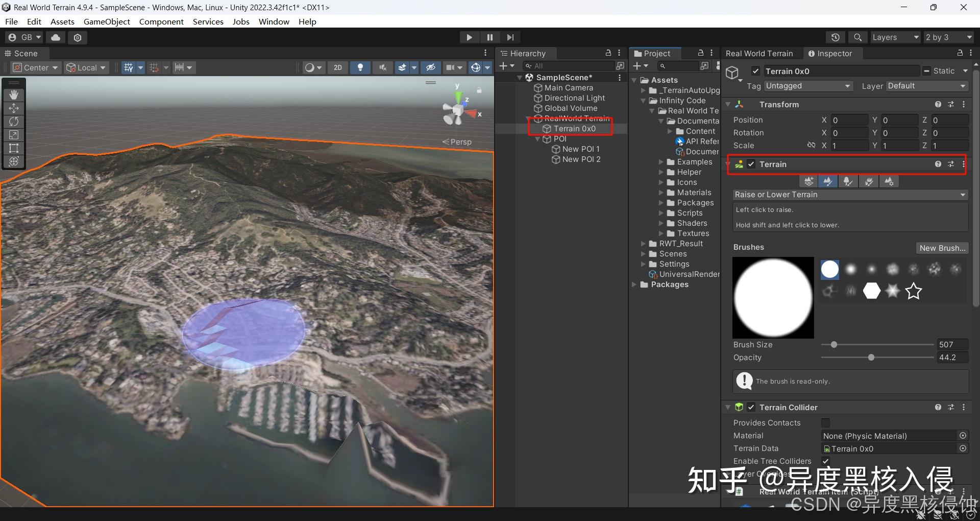Viewport: 980px width, 521px height.
Task: Open the Raise or Lower Terrain dropdown
Action: 849,195
